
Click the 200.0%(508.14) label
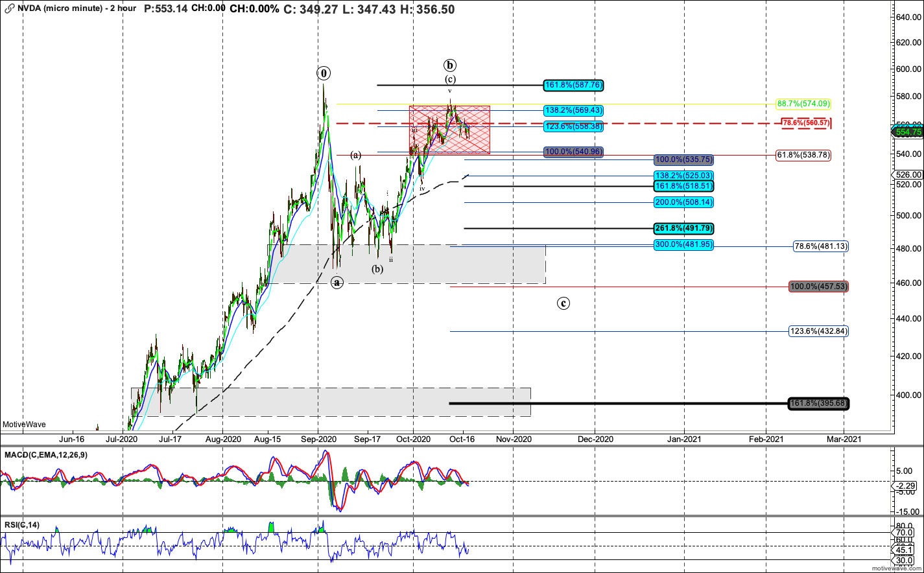(683, 202)
